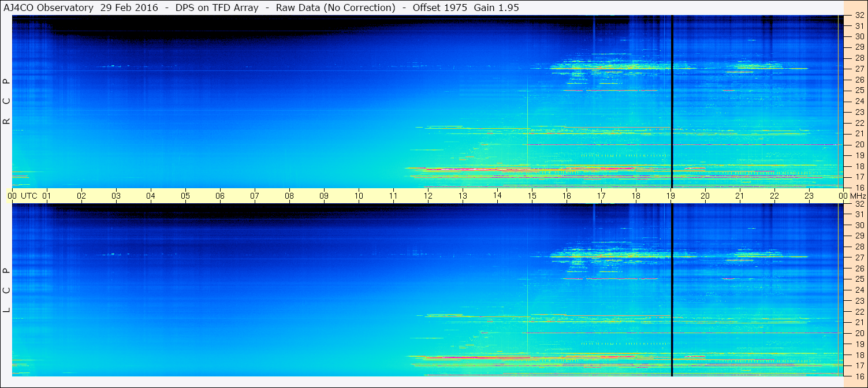Select hour 22 on the time axis
Image resolution: width=868 pixels, height=388 pixels.
(x=774, y=196)
